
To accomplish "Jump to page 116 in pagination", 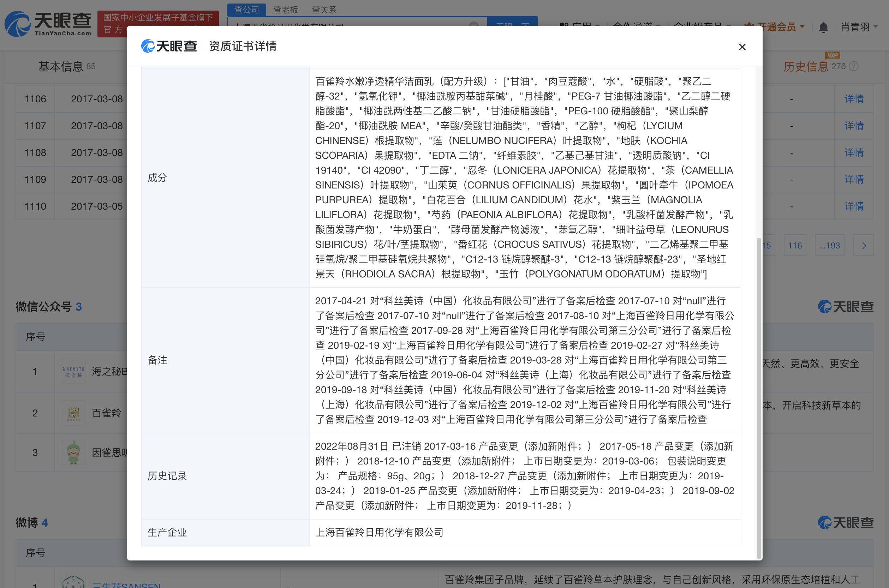I will (794, 246).
